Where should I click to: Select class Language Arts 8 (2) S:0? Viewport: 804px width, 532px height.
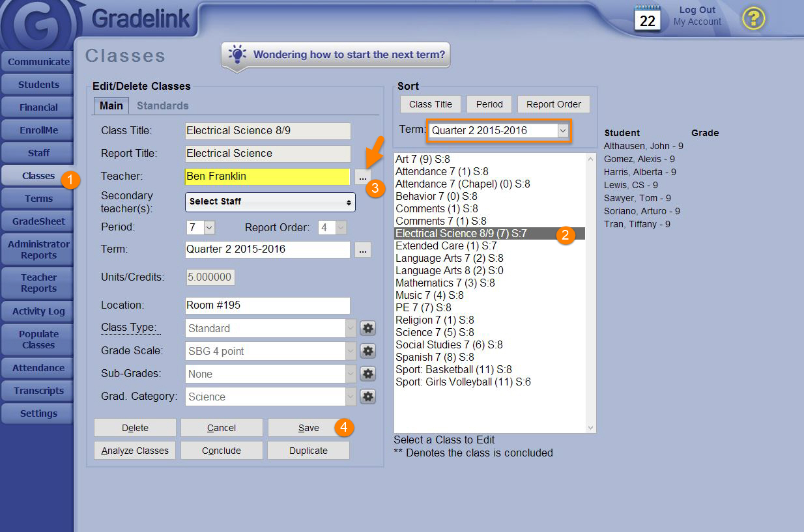[x=450, y=270]
